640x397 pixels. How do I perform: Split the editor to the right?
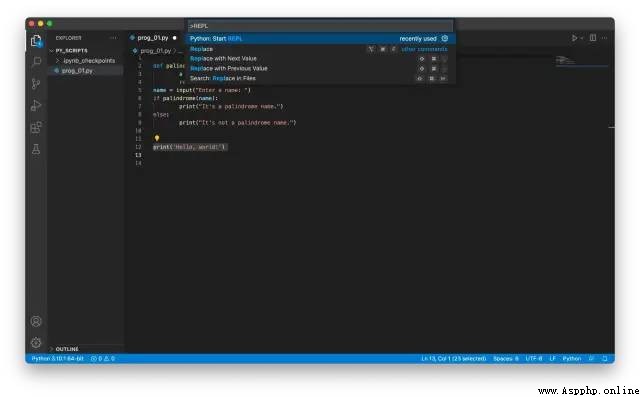click(x=593, y=38)
